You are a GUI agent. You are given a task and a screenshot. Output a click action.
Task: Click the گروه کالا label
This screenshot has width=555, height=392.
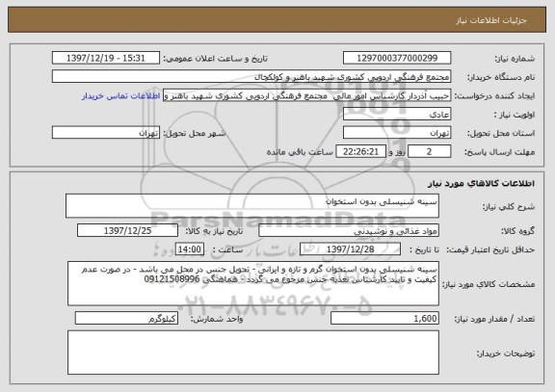517,231
